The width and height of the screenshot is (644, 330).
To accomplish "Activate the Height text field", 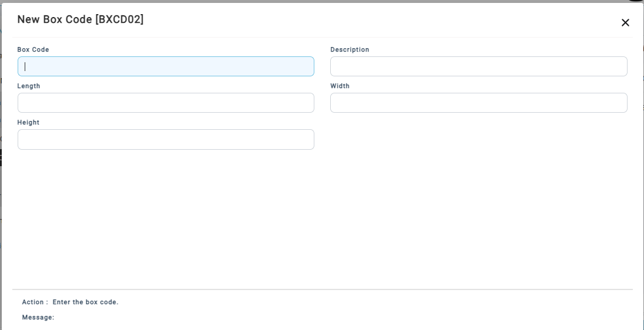I will coord(166,139).
